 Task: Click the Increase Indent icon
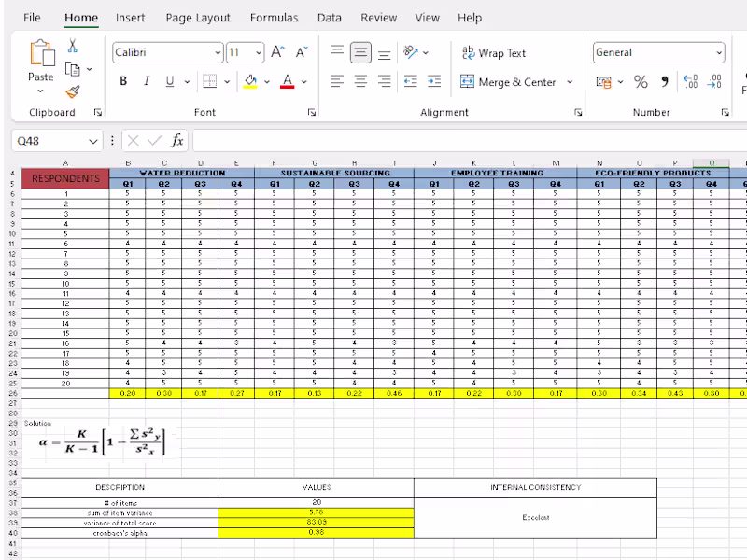[434, 81]
